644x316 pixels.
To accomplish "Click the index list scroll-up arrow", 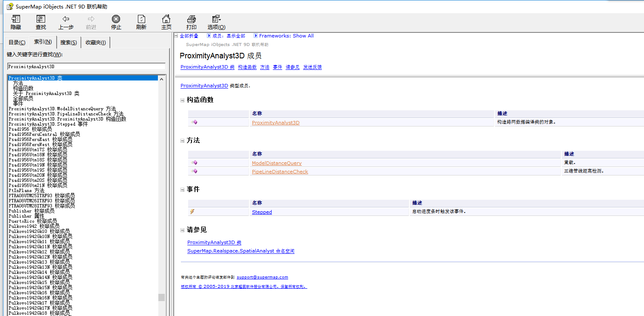I will pyautogui.click(x=161, y=78).
